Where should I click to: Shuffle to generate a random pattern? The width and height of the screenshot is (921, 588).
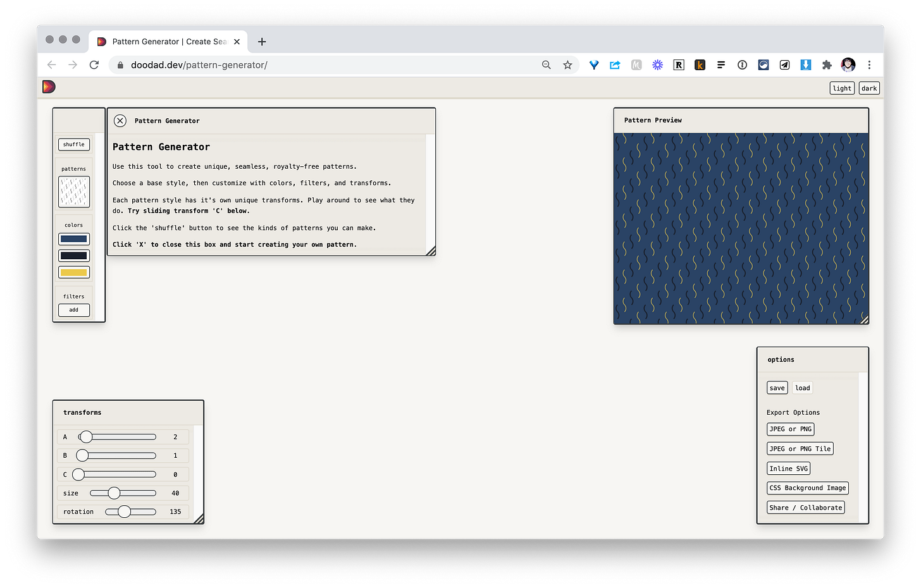[x=74, y=144]
